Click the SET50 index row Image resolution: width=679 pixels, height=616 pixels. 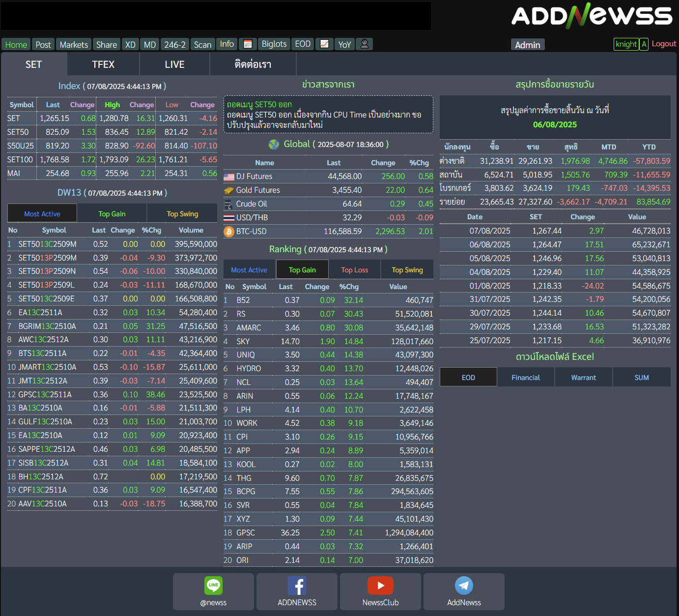pyautogui.click(x=112, y=132)
